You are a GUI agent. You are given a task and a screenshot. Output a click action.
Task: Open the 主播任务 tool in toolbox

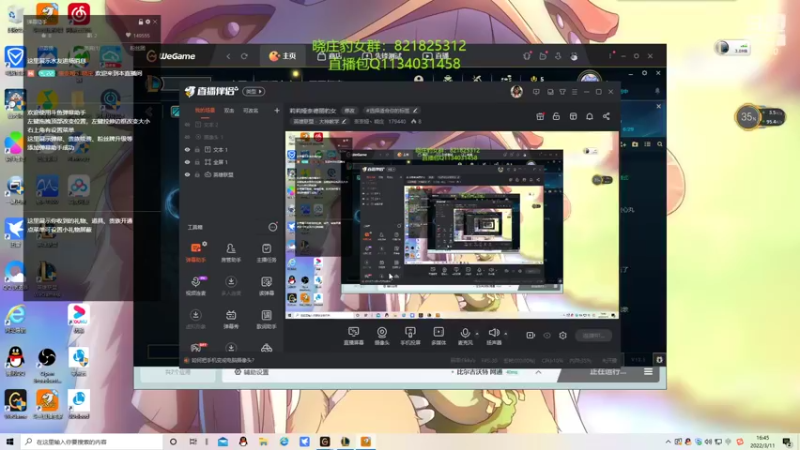[266, 252]
